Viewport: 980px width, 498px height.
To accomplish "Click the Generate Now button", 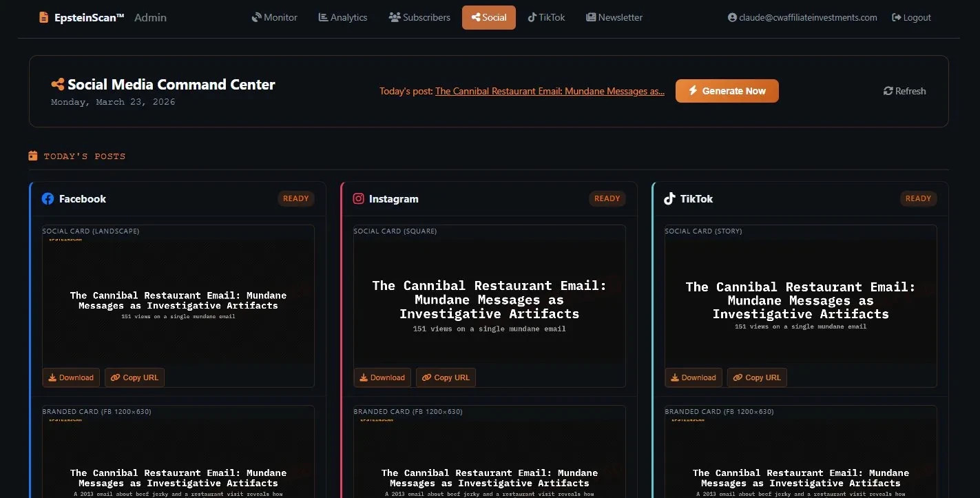I will coord(727,91).
